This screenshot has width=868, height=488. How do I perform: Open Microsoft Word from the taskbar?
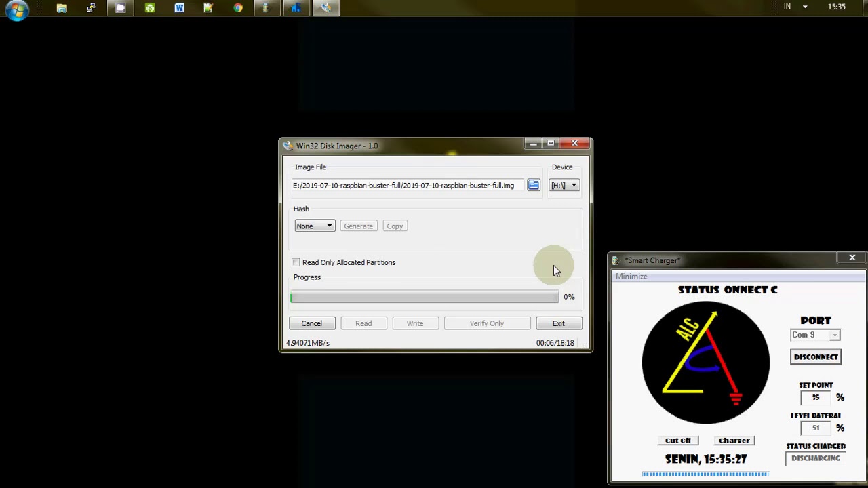tap(179, 8)
